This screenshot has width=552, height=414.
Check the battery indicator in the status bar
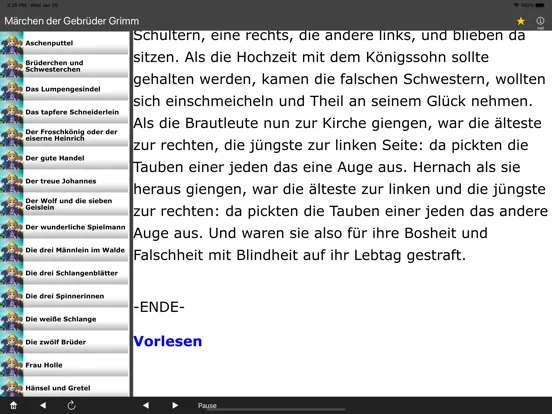540,5
